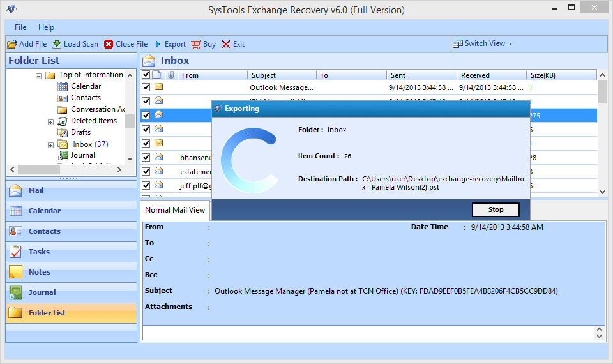Screen dimensions: 613x364
Task: Open the Switch View dropdown arrow
Action: point(510,44)
